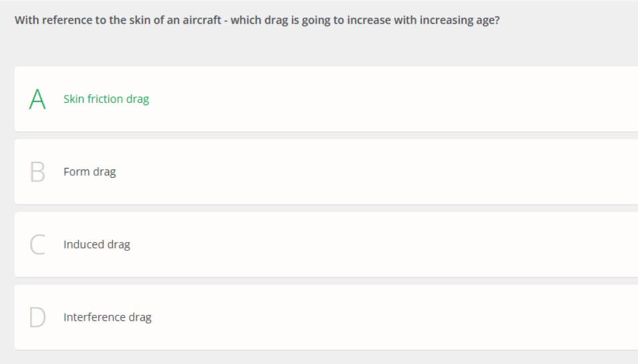The width and height of the screenshot is (638, 364).
Task: Click the green letter A icon
Action: click(38, 99)
